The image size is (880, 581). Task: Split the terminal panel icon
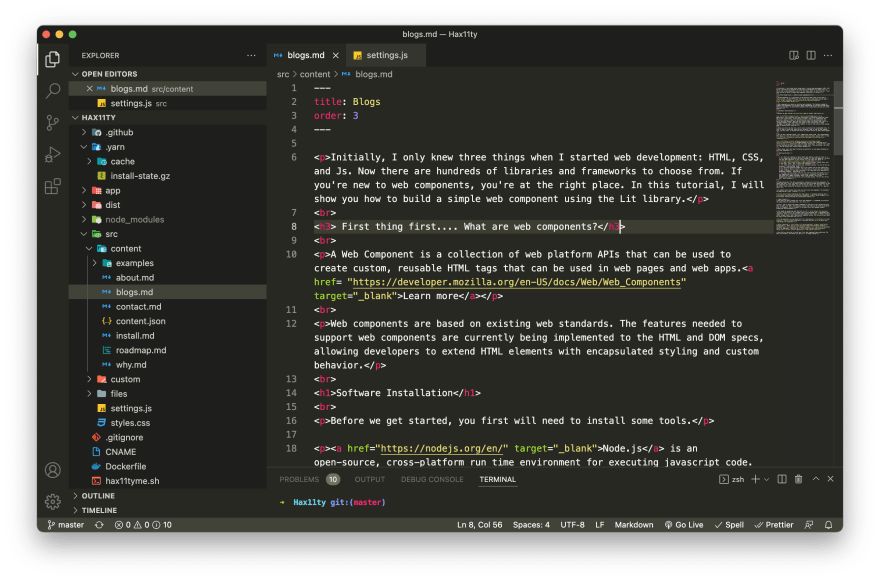(x=782, y=479)
